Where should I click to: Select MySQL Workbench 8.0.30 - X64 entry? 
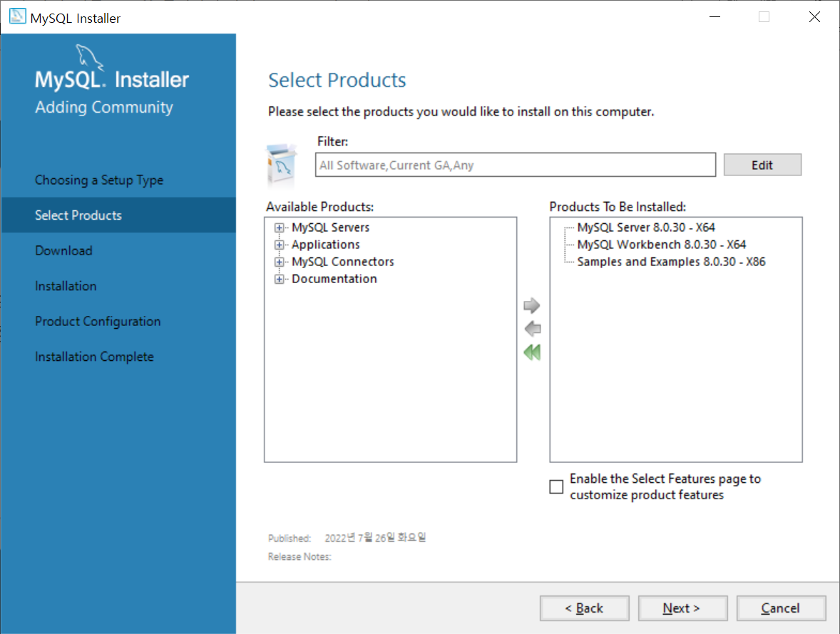(x=662, y=245)
